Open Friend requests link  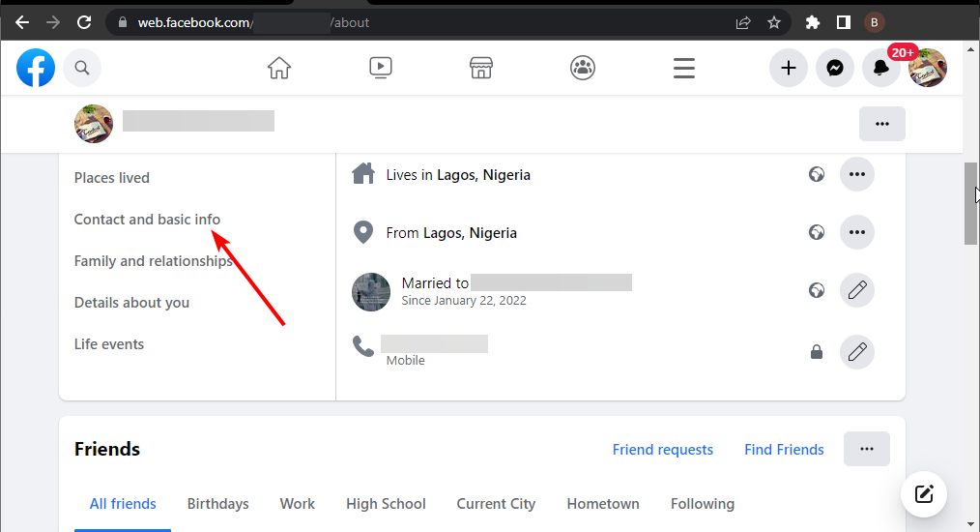coord(662,450)
